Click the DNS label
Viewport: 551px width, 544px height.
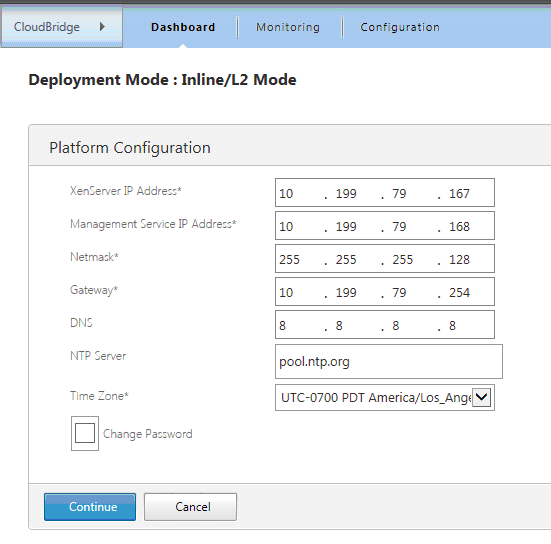point(81,323)
